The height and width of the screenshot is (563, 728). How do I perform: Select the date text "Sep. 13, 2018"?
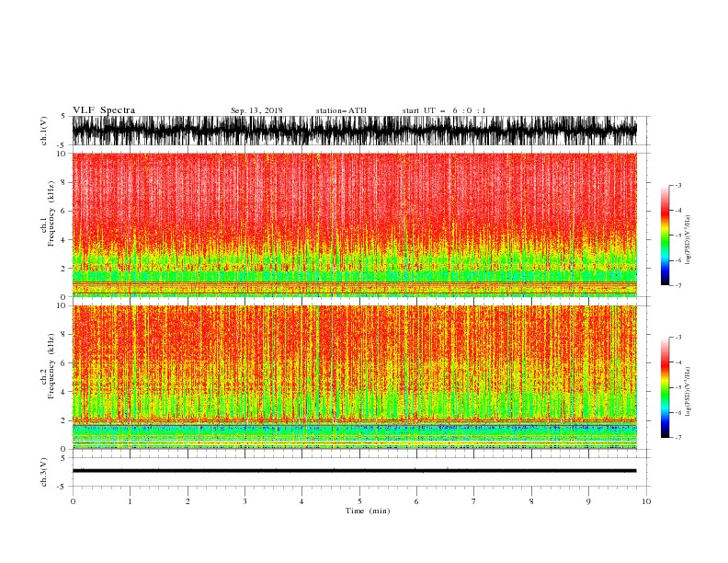[256, 110]
